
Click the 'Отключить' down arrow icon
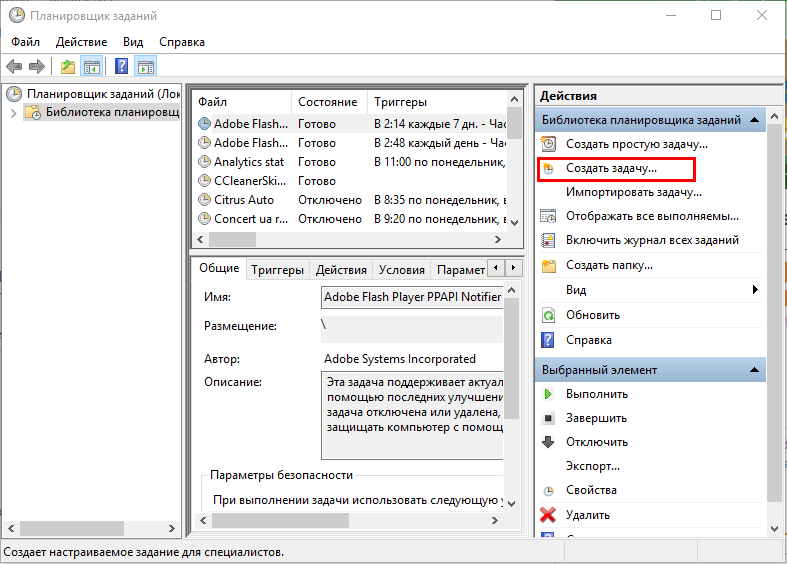[548, 442]
